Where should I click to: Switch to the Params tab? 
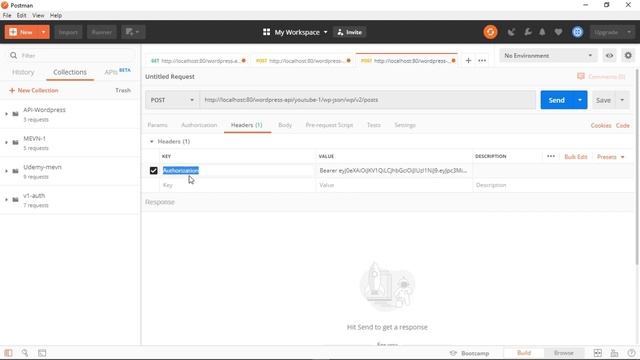point(157,125)
